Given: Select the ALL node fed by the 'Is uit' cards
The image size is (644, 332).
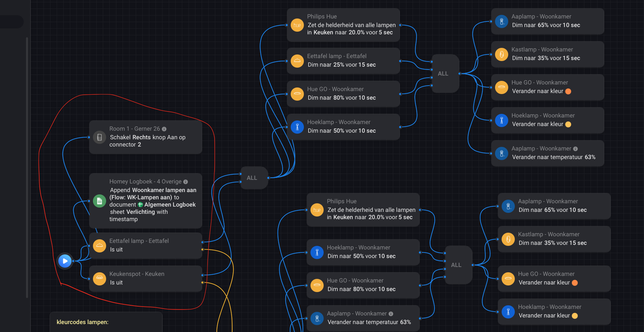Looking at the screenshot, I should click(254, 178).
